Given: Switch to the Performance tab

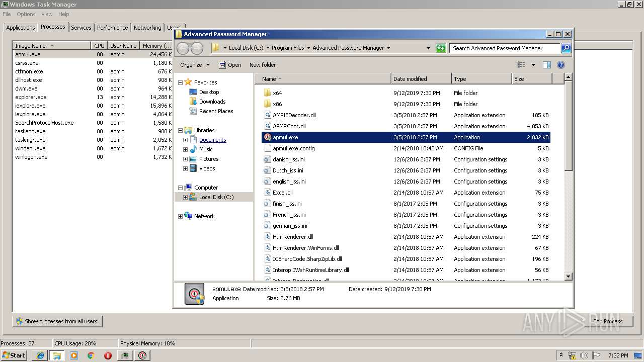Looking at the screenshot, I should [x=112, y=28].
